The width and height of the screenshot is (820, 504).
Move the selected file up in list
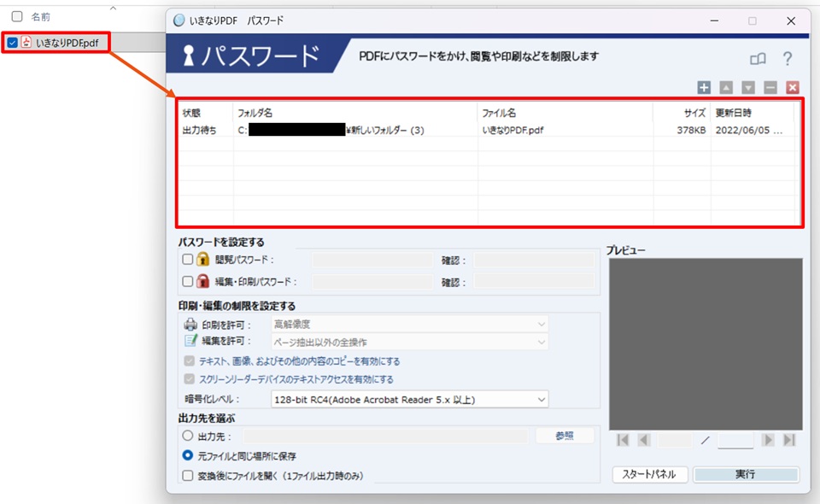(x=726, y=87)
